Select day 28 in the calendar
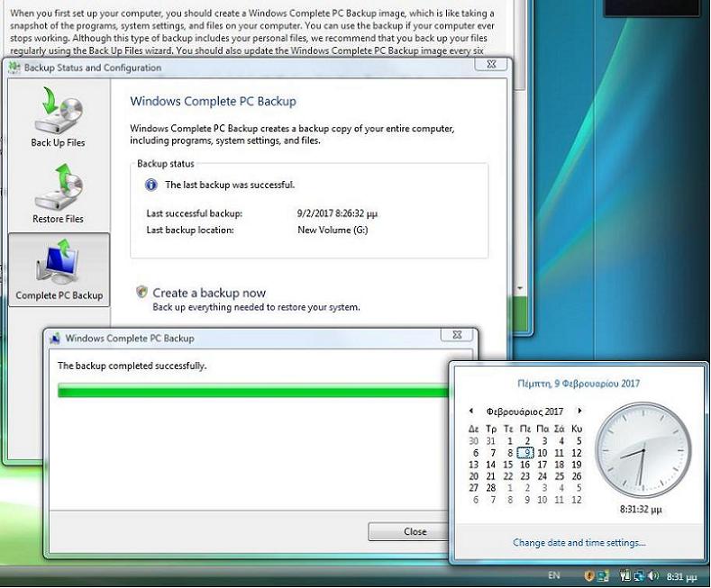The height and width of the screenshot is (588, 711). 490,488
